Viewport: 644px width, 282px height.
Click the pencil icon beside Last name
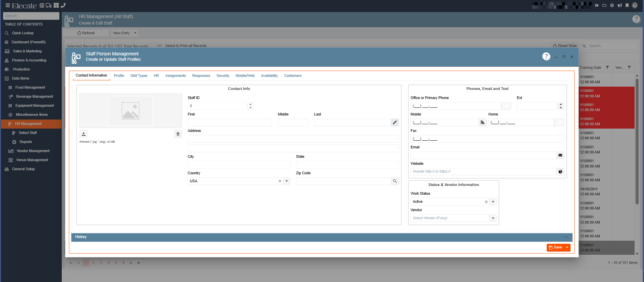click(395, 123)
